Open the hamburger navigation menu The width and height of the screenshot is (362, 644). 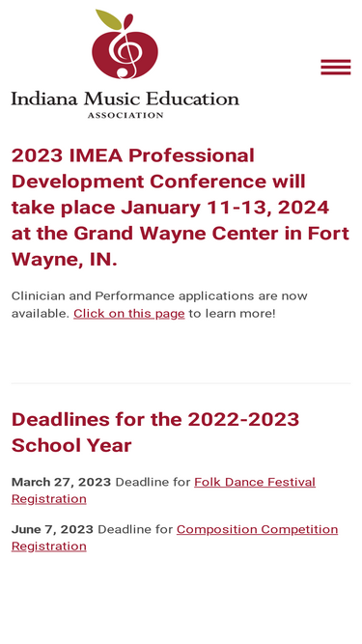coord(336,67)
